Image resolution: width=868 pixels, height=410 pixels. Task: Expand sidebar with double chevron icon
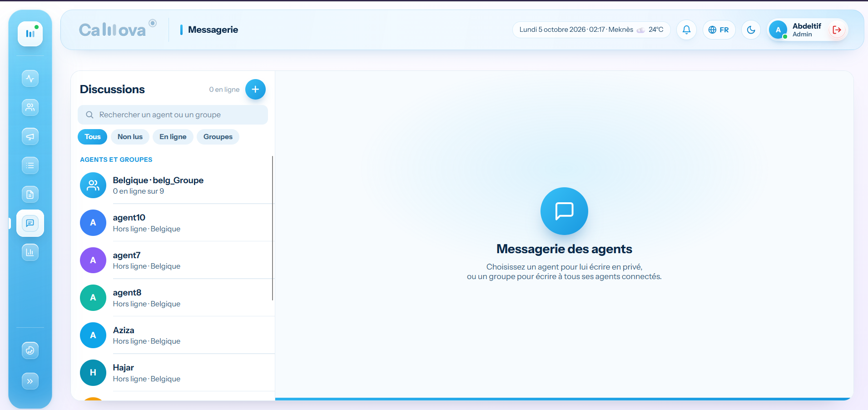tap(30, 381)
